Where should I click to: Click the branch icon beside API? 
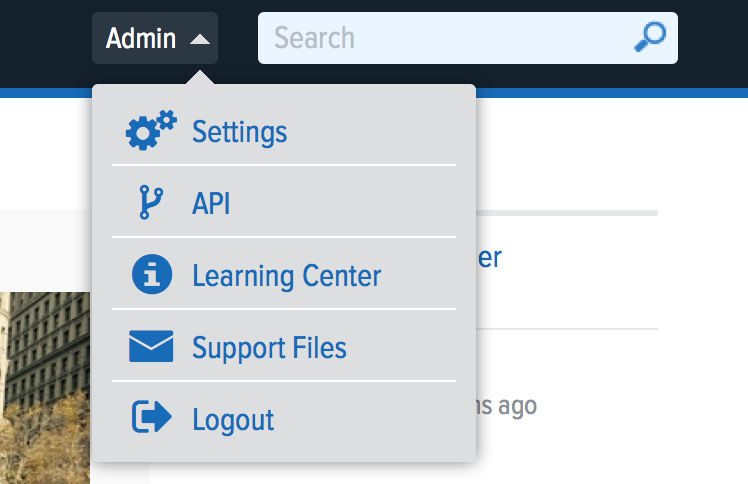click(x=151, y=202)
